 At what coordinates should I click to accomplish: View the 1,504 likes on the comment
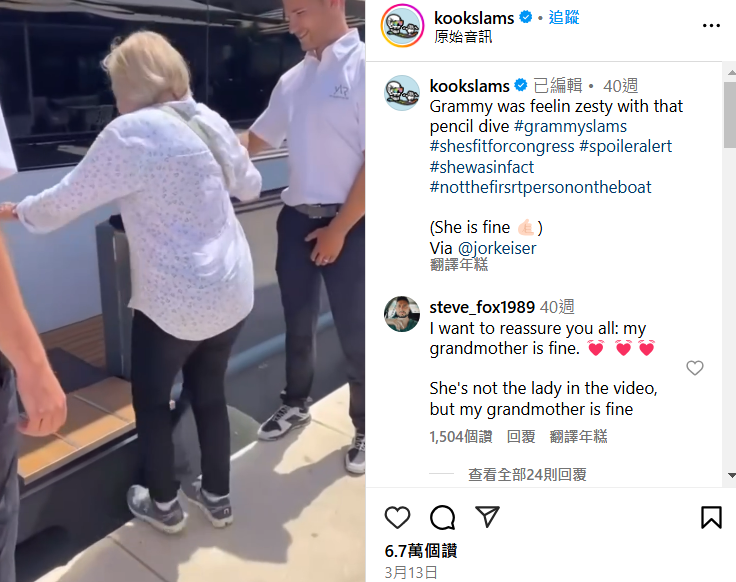coord(461,436)
